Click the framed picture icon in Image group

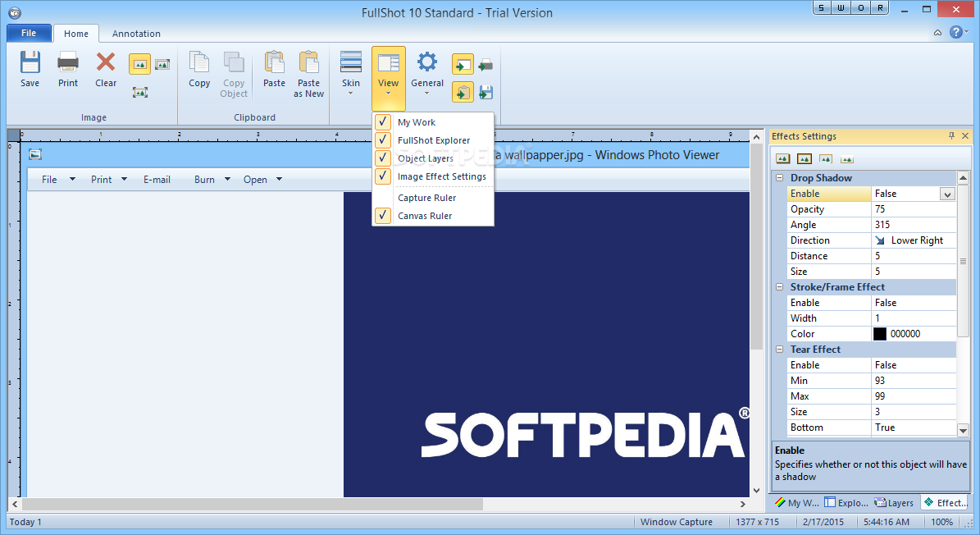[162, 64]
